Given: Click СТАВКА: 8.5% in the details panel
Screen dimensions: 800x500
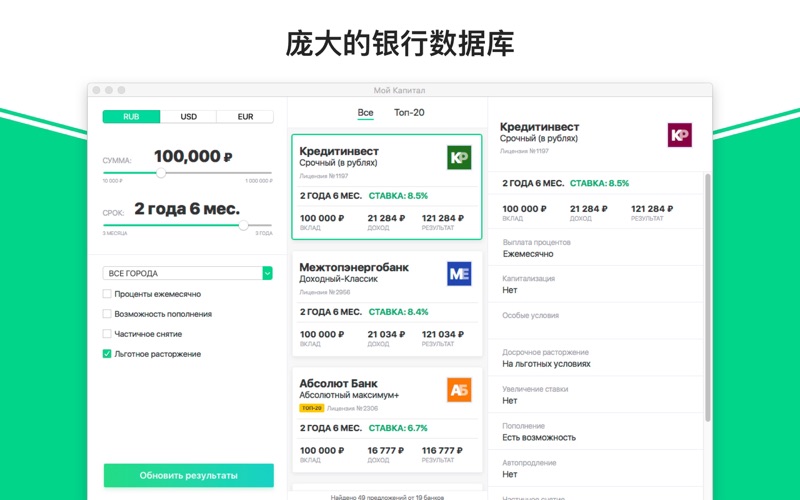Looking at the screenshot, I should coord(599,183).
